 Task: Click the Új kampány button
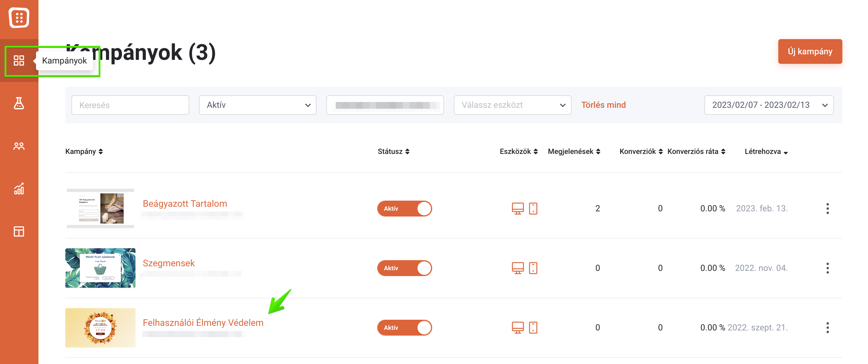coord(810,52)
